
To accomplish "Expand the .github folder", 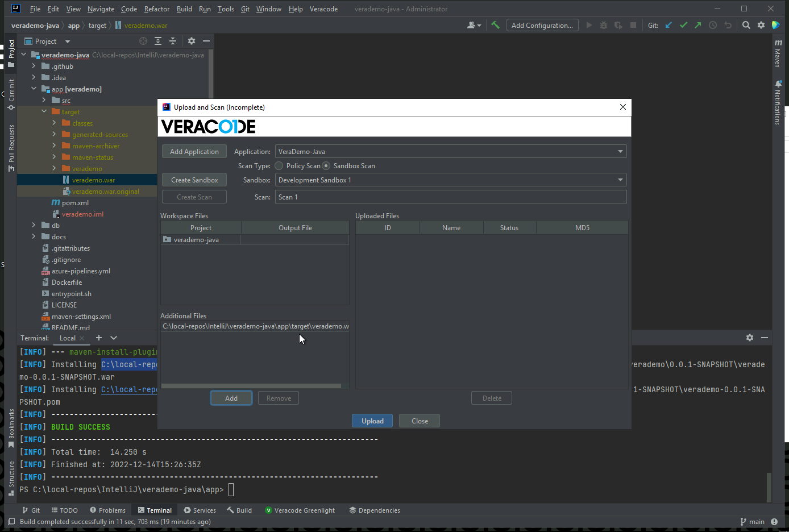I will [34, 66].
